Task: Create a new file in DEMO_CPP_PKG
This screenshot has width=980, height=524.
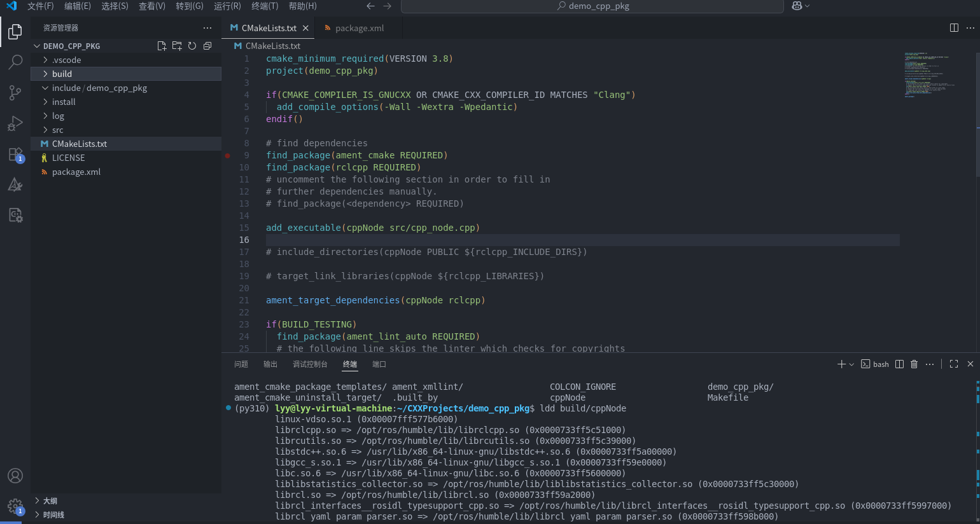Action: click(x=162, y=46)
